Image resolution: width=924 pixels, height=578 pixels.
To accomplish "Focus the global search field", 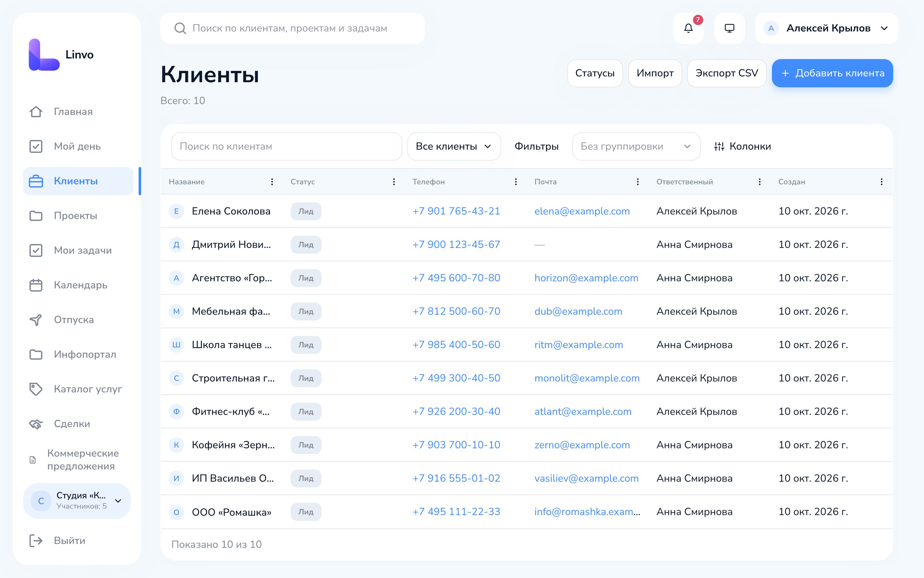I will [293, 28].
